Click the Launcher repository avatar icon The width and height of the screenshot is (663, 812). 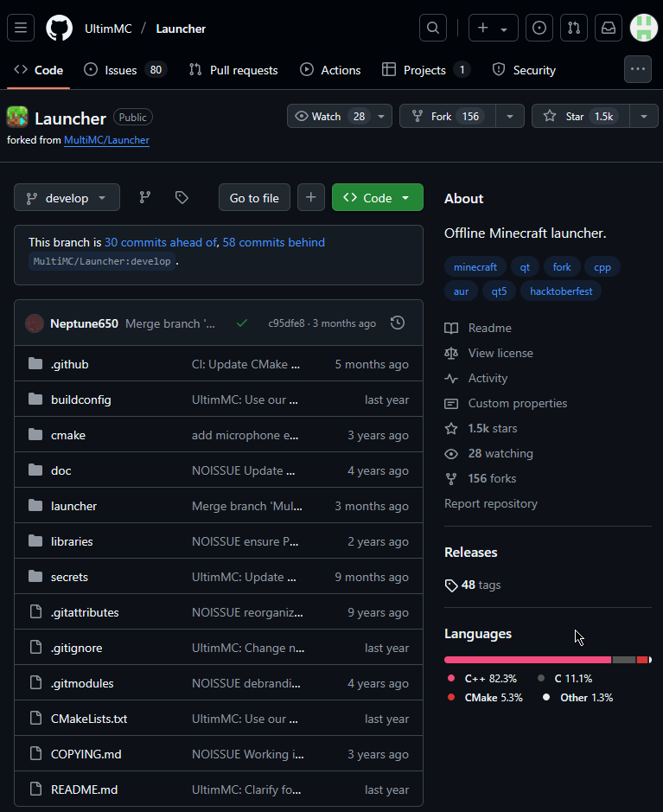pyautogui.click(x=17, y=117)
